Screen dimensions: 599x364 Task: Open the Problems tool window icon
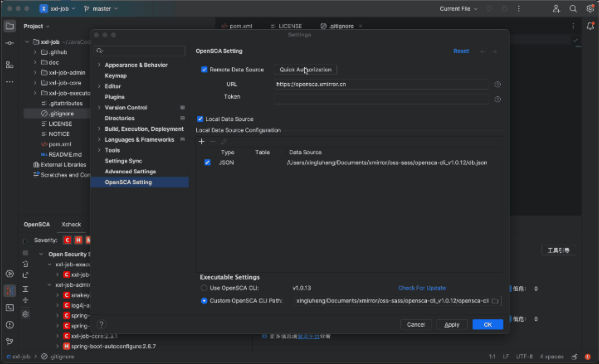click(10, 325)
